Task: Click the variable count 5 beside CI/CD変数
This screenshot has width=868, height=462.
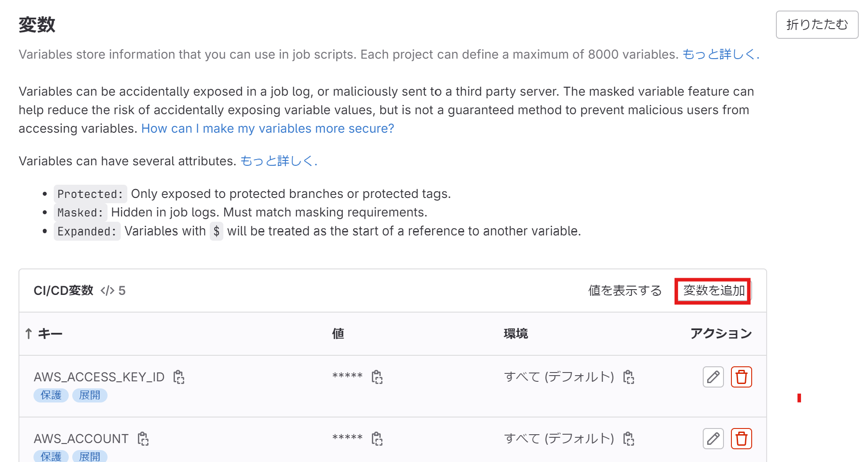Action: [122, 291]
